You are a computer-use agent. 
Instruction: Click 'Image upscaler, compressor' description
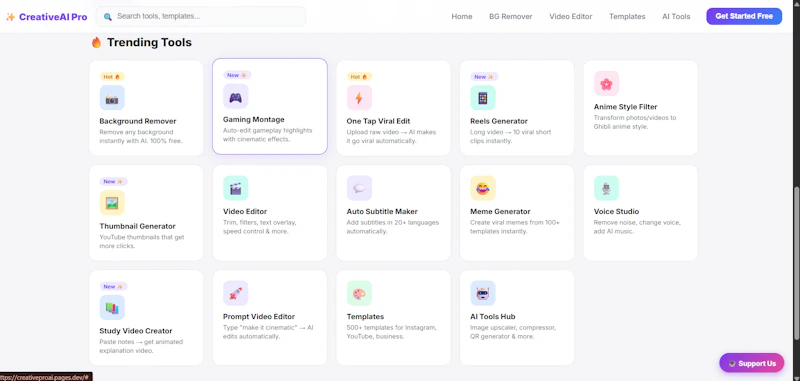513,332
